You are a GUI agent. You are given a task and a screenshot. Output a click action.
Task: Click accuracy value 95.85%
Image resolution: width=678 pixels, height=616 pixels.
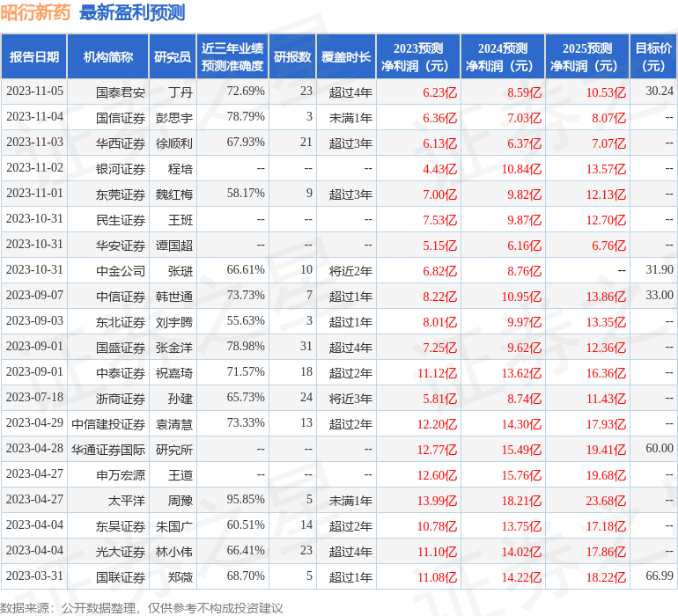click(246, 499)
